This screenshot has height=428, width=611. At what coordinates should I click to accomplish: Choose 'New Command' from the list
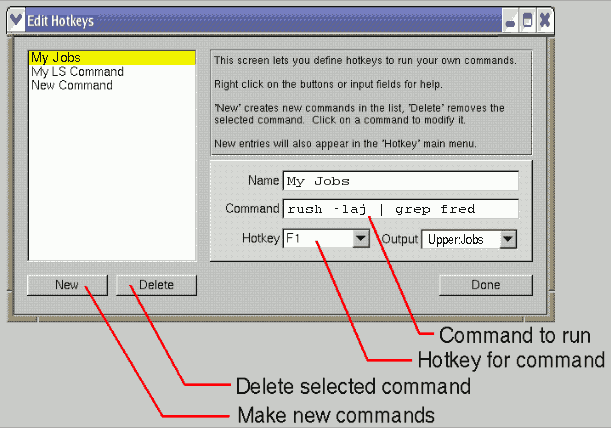(72, 86)
